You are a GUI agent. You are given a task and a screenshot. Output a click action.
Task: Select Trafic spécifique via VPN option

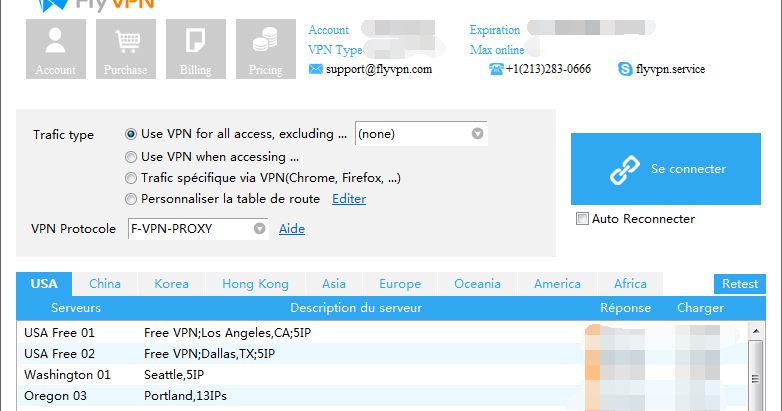pos(131,178)
